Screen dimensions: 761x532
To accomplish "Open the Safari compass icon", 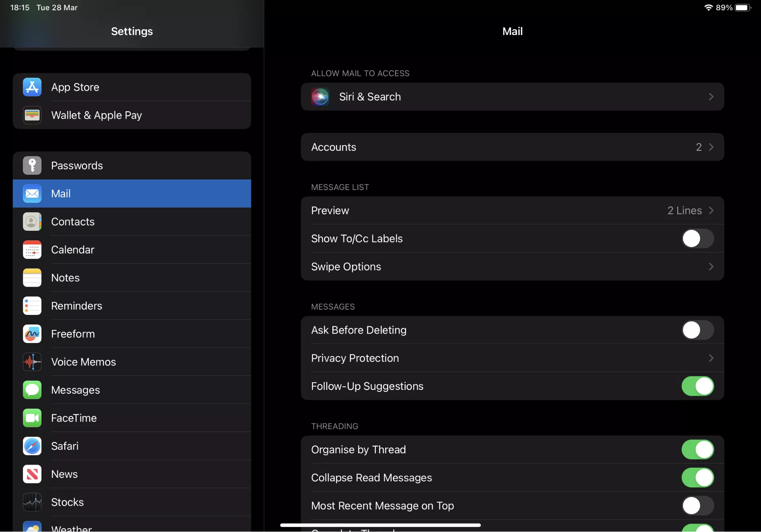I will (x=32, y=446).
